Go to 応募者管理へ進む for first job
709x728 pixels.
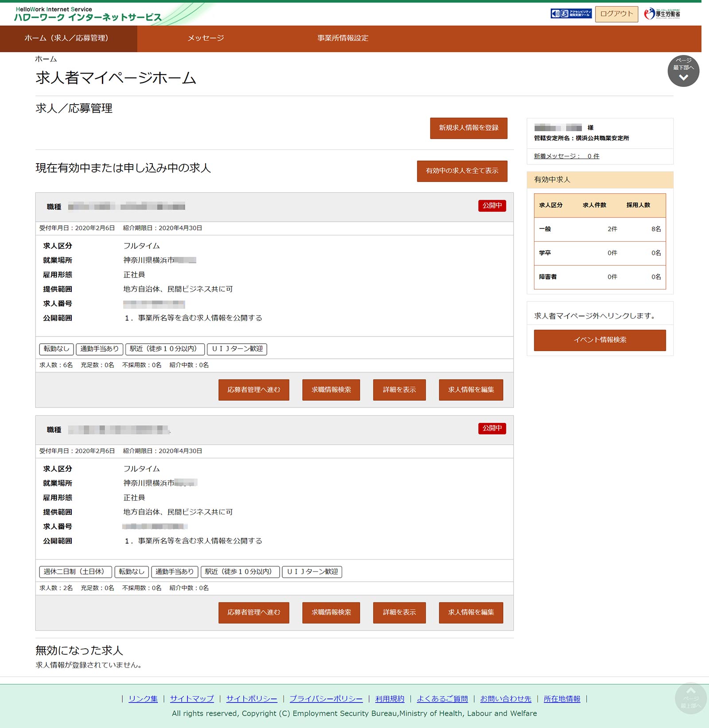[x=253, y=390]
